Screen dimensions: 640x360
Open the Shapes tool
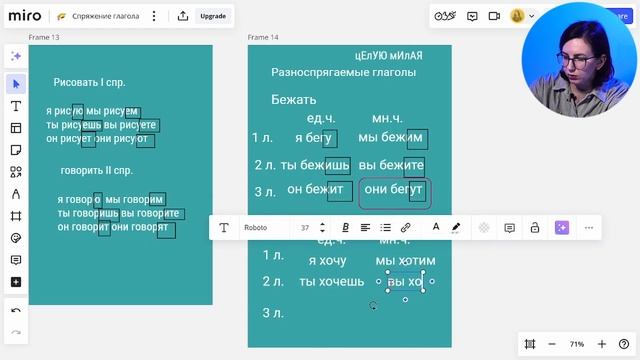(16, 172)
